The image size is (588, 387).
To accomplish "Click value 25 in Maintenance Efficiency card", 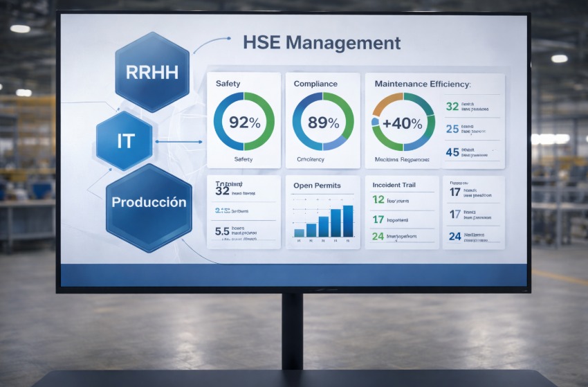I will point(452,129).
